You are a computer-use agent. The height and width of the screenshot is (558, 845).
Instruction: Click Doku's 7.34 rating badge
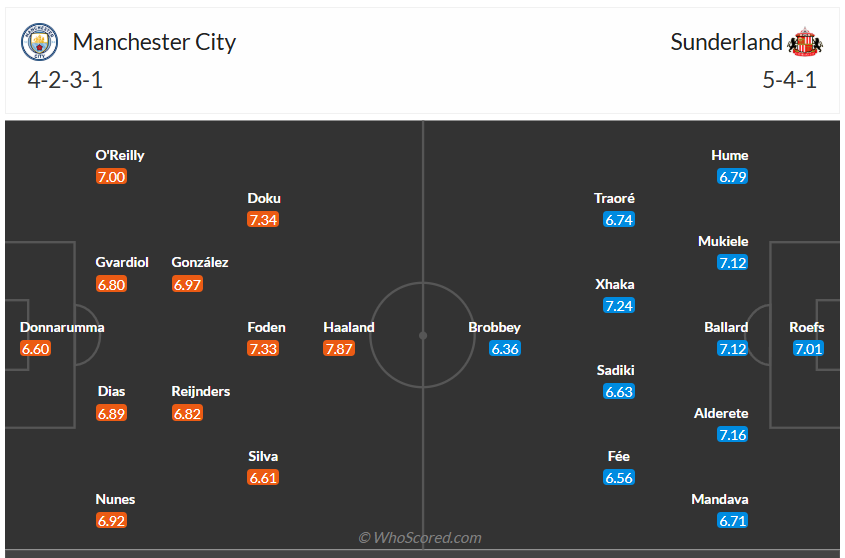click(263, 220)
